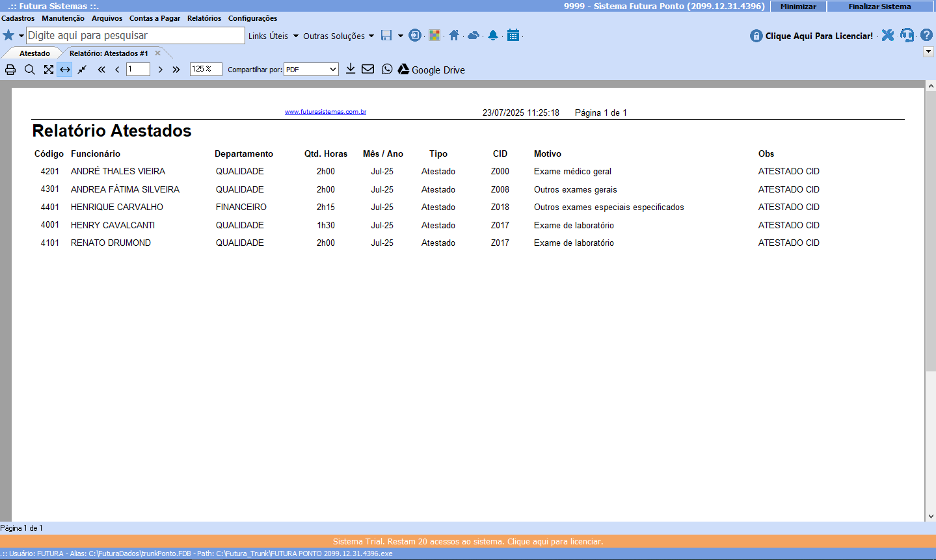Expand the Links Úteis dropdown
Screen dimensions: 936x560
(273, 36)
